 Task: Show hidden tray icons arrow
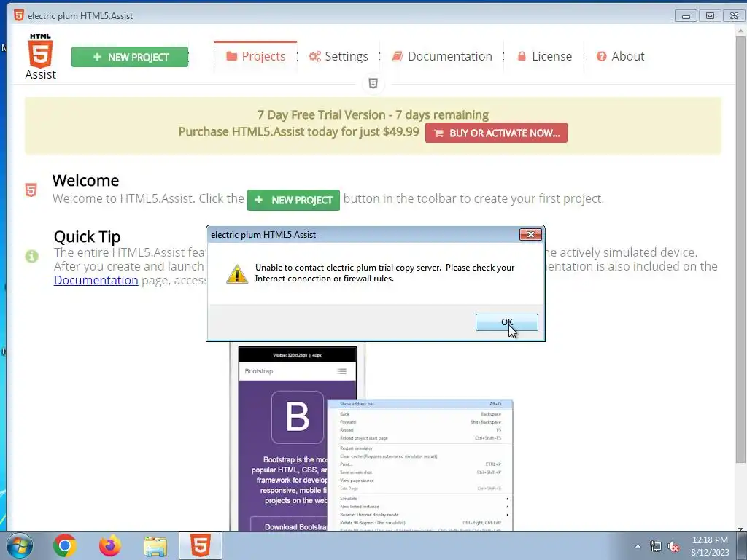pyautogui.click(x=638, y=547)
